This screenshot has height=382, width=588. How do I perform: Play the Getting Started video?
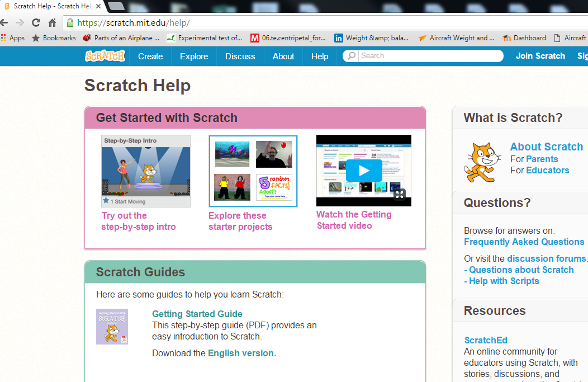pos(364,171)
